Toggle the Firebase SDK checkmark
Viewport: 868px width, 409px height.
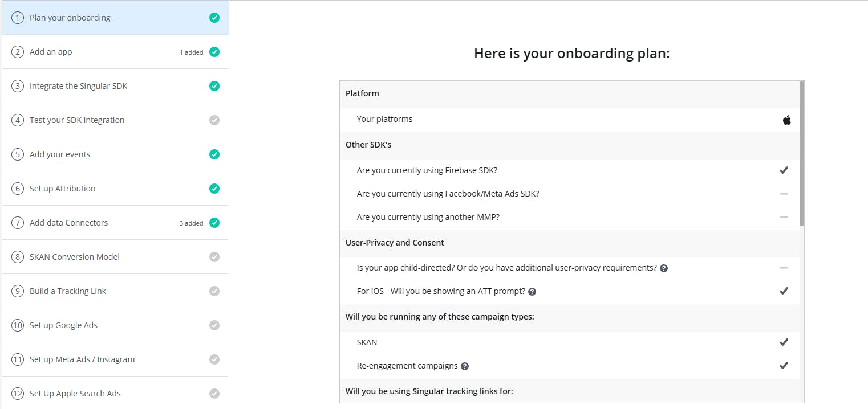(784, 170)
